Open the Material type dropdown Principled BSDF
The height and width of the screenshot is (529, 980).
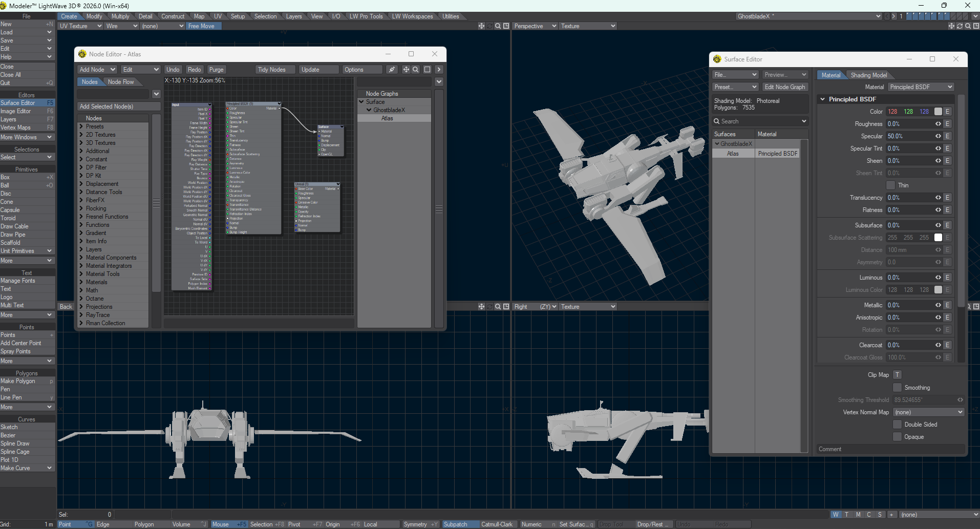[x=921, y=87]
